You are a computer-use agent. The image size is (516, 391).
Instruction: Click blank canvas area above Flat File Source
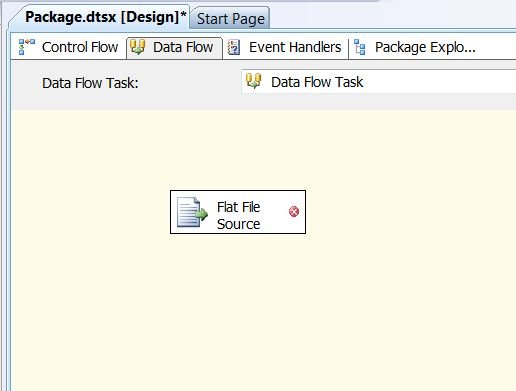click(238, 150)
